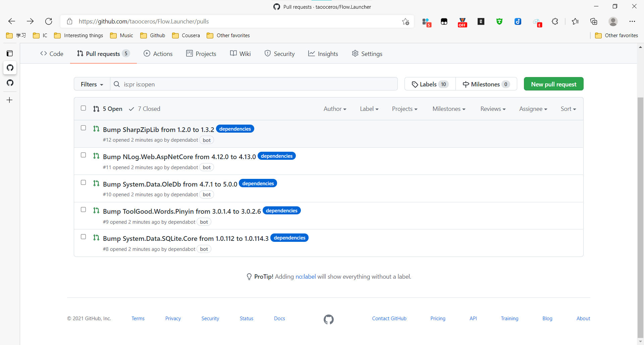Open Contact GitHub footer link
Screen dimensions: 644x345
click(x=389, y=319)
